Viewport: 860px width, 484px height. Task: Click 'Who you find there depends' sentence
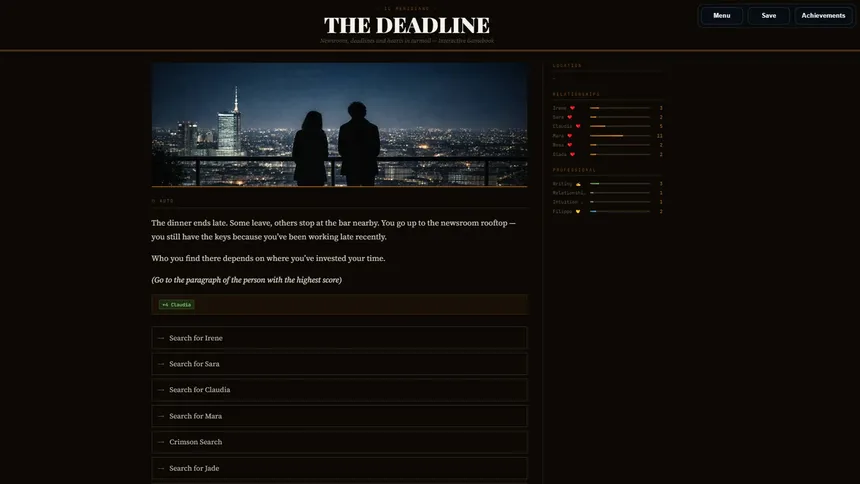268,258
